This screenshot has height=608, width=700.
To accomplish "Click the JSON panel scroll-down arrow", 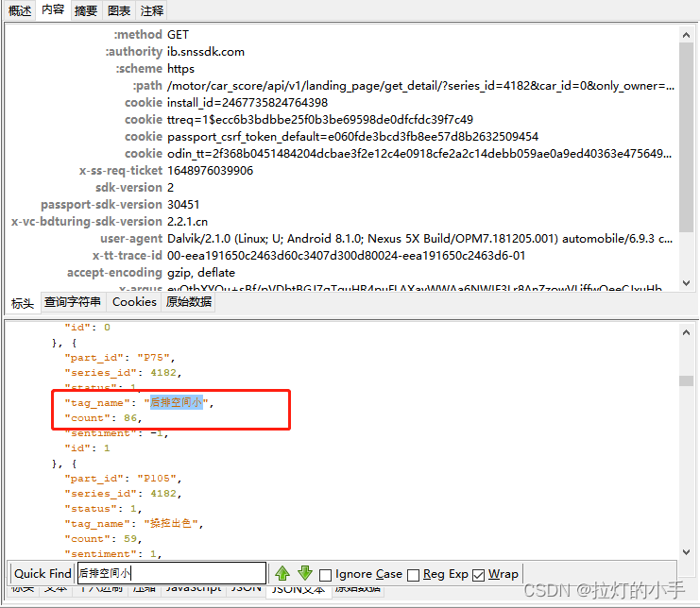I will pyautogui.click(x=686, y=551).
